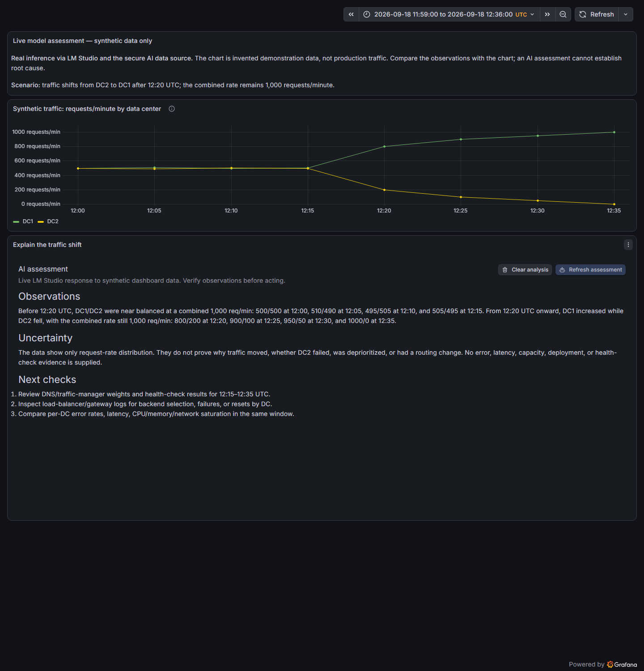Click the Next checks heading
Screen dimensions: 644x671
point(47,379)
